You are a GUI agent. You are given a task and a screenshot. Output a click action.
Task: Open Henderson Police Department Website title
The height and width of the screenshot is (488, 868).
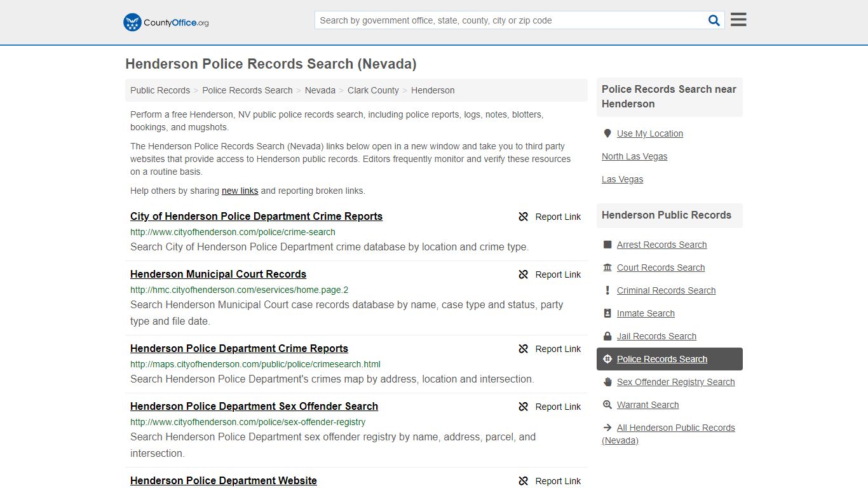(x=224, y=480)
